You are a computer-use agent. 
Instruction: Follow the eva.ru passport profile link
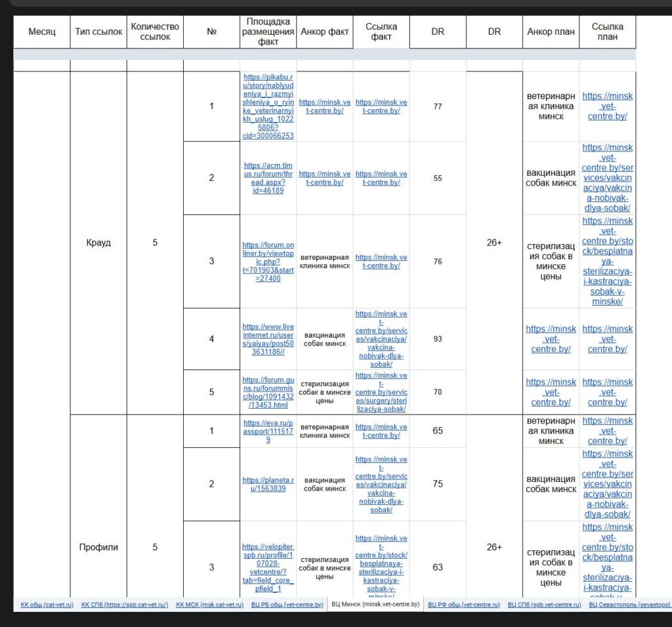[268, 432]
